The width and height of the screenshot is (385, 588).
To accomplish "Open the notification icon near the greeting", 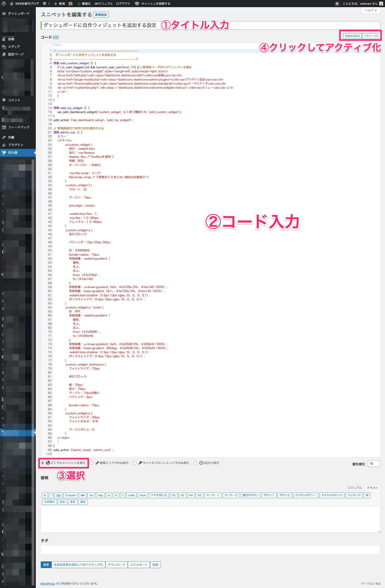I will (x=337, y=4).
